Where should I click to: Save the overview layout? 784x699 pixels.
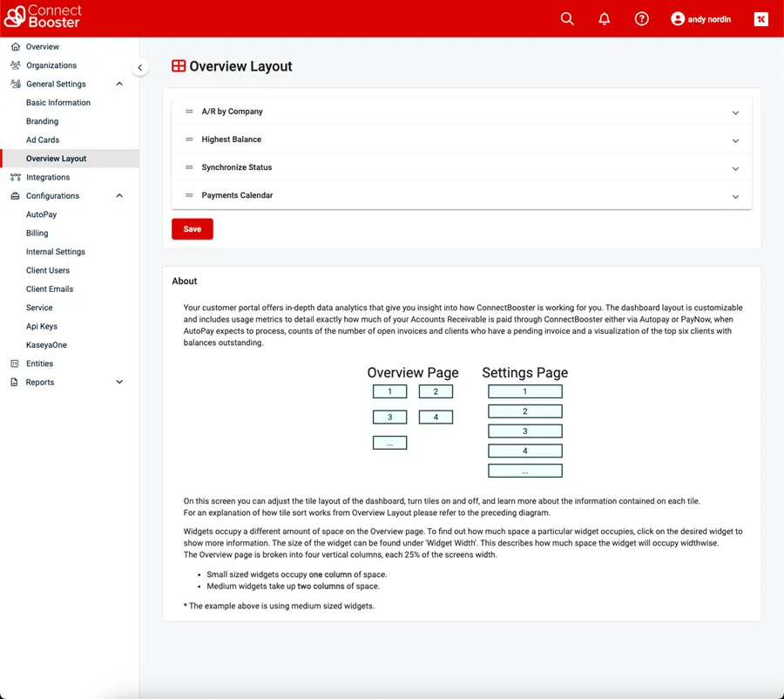click(193, 229)
